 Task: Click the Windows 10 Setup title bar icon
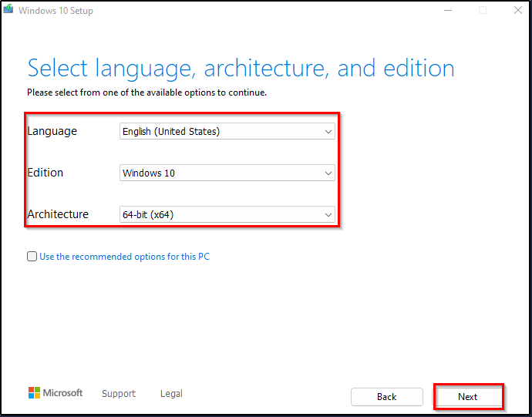[x=8, y=9]
